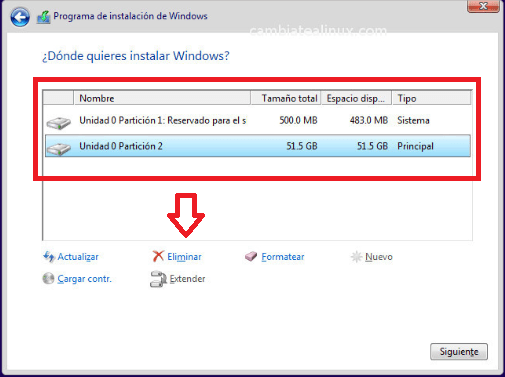The image size is (505, 377).
Task: Create a partition with Nuevo link
Action: tap(379, 257)
